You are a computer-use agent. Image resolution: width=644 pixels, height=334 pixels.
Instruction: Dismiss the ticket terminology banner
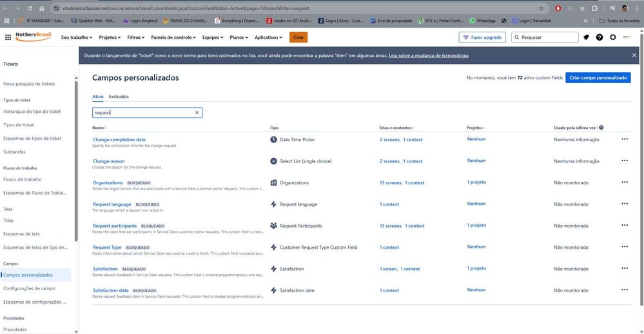pos(634,55)
